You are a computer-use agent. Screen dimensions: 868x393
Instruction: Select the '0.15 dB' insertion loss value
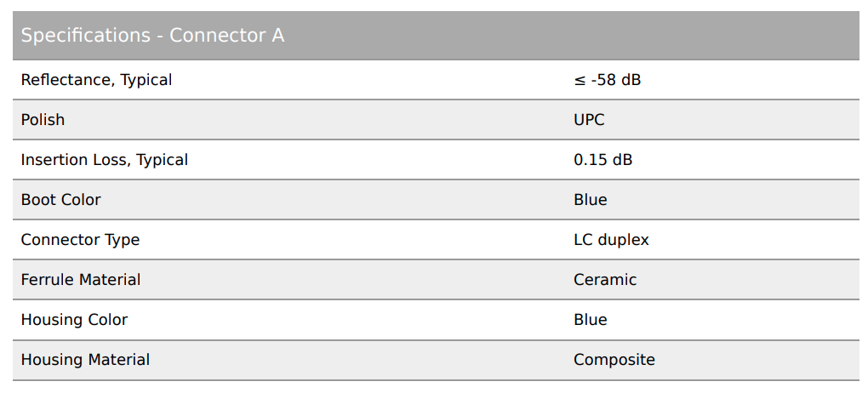(602, 160)
